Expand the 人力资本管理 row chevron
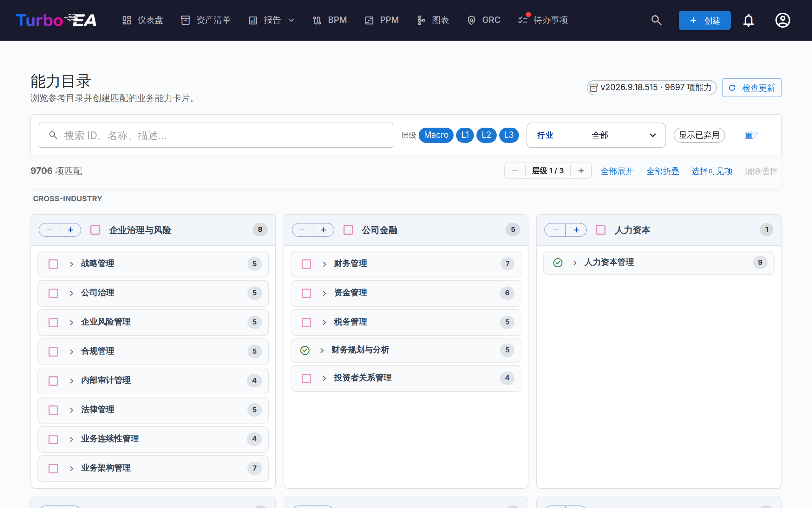 pos(575,263)
